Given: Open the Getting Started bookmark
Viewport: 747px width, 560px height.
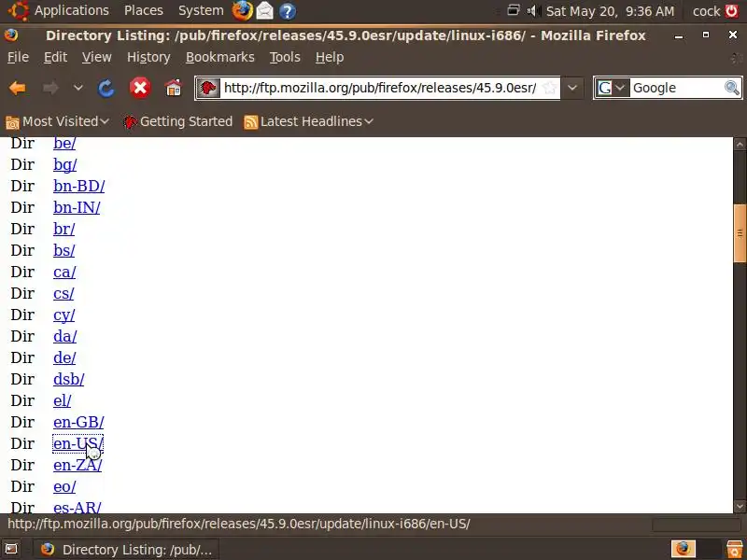Looking at the screenshot, I should [177, 122].
